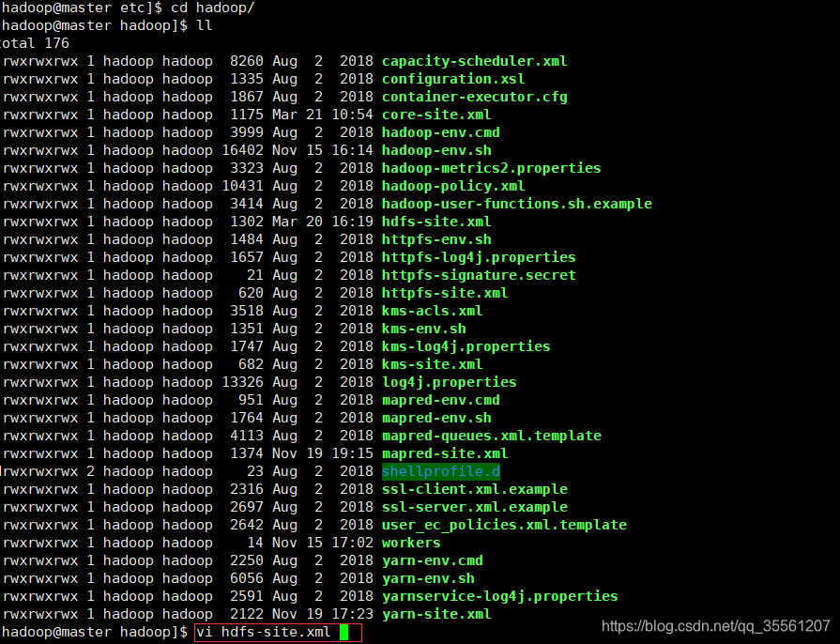Select the core-site.xml filename

[436, 115]
